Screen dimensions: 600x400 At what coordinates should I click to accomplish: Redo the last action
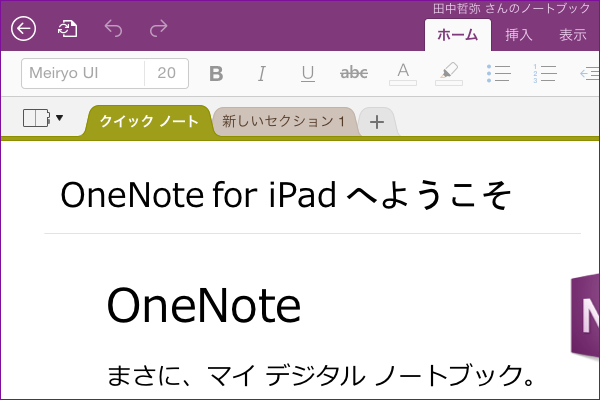coord(158,28)
